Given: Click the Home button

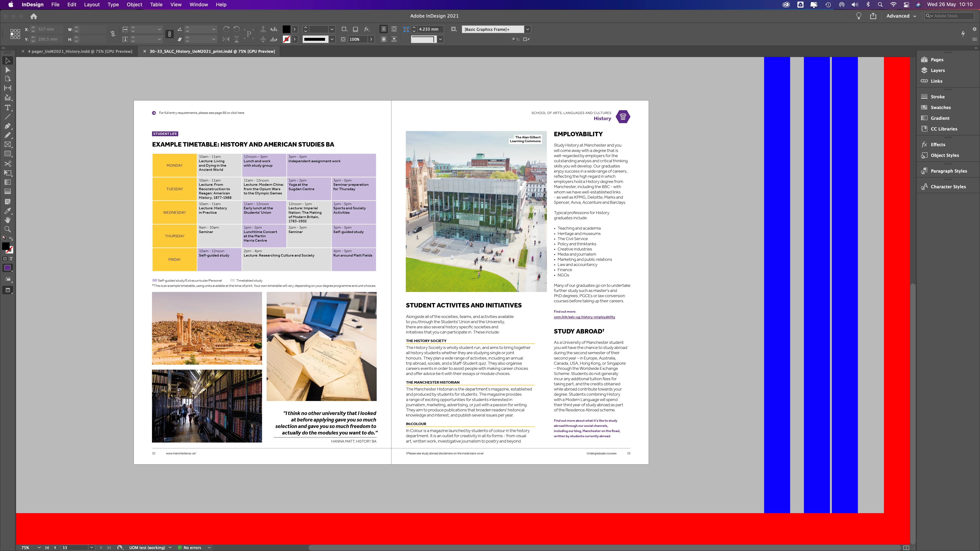Looking at the screenshot, I should tap(33, 16).
